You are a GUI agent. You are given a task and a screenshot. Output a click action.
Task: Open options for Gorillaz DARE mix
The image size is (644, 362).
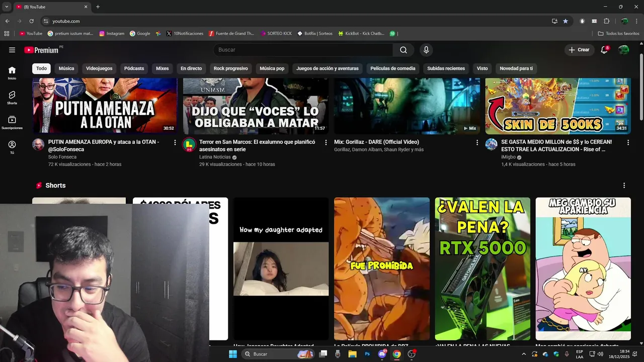(477, 143)
